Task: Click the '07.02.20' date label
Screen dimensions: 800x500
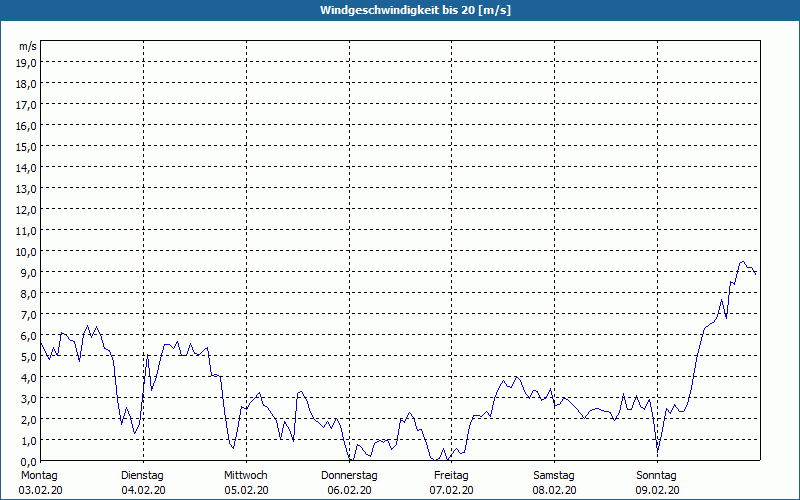Action: click(451, 490)
